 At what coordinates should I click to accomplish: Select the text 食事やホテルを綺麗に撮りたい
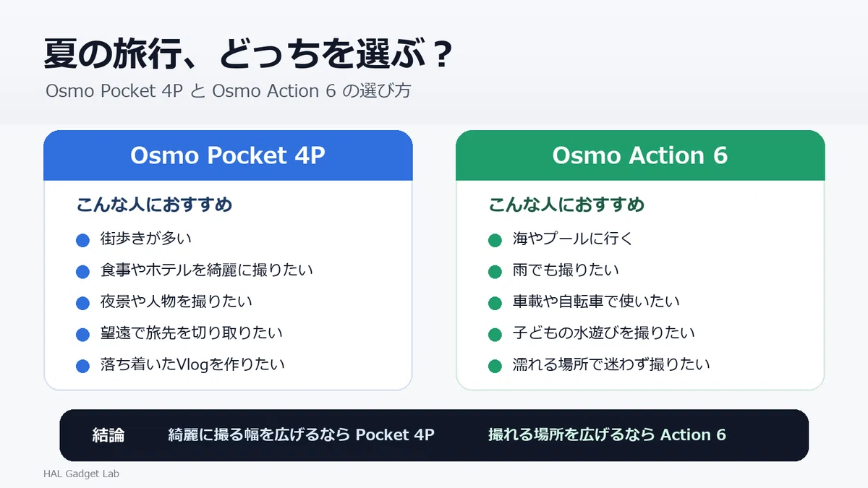207,270
